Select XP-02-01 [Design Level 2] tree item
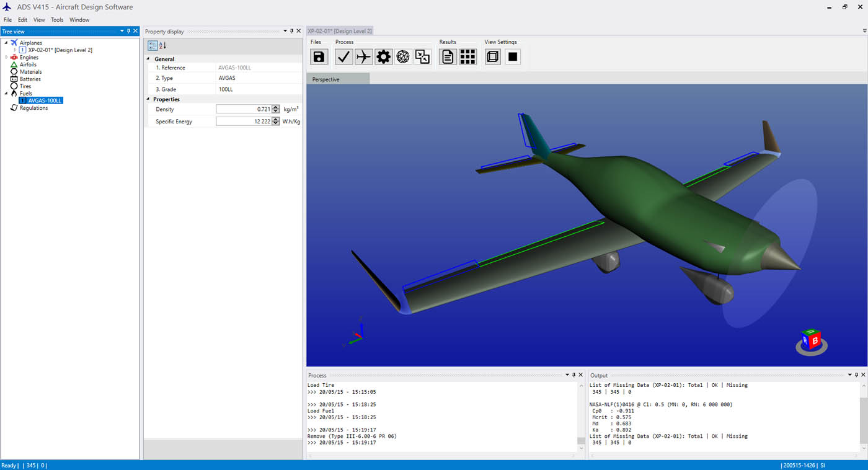 [60, 50]
